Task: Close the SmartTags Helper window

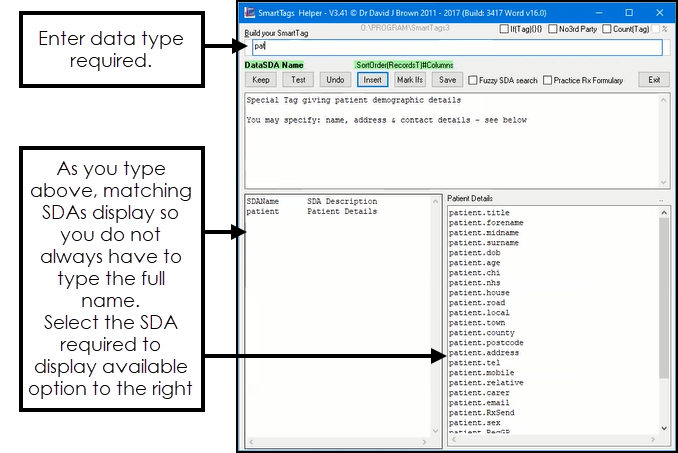Action: 657,12
